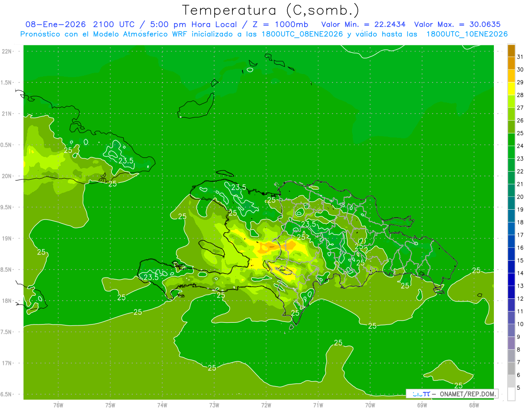Viewport: 532px width, 411px height.
Task: Click the "25" contour label near 17N 73W
Action: tap(212, 368)
